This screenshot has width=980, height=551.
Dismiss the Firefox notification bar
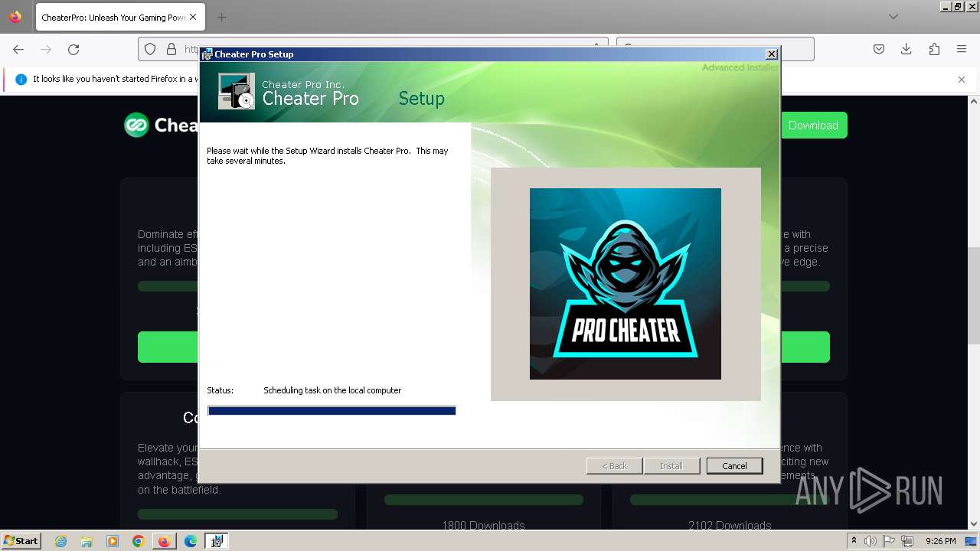pyautogui.click(x=962, y=79)
